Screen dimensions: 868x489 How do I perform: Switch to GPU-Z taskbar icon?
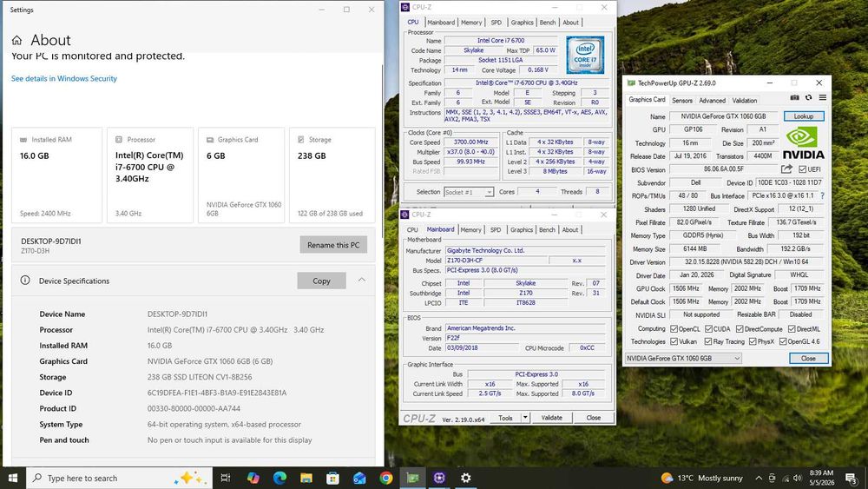(413, 478)
